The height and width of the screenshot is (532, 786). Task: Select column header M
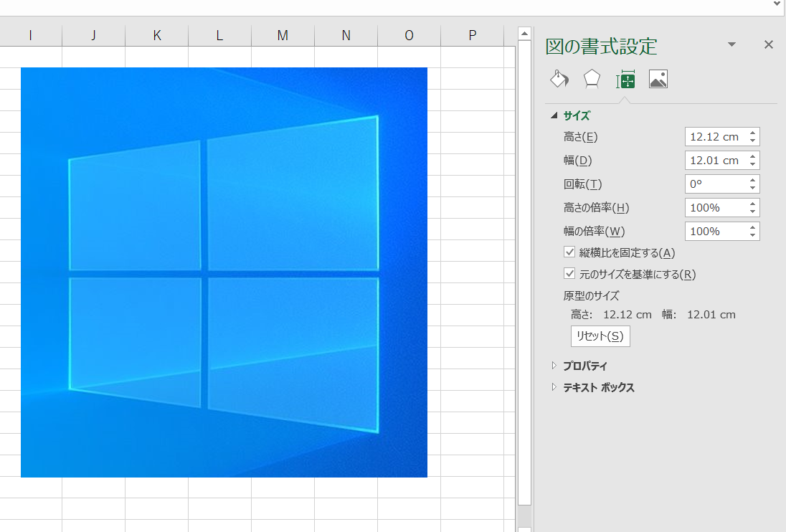point(283,36)
